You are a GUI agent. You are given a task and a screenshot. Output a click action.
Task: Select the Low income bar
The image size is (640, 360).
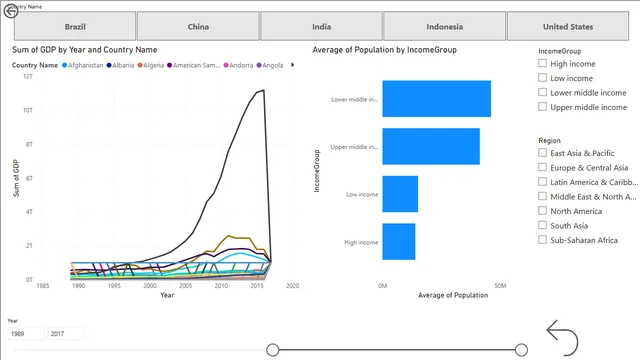[400, 194]
